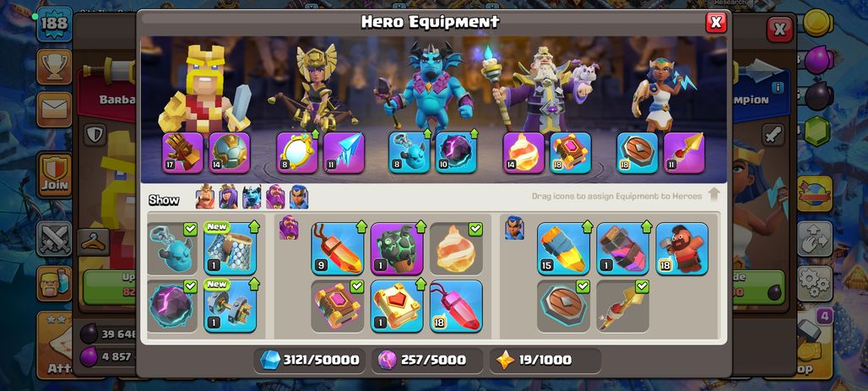Select the Barbarian King's level 17 gauntlet equipment

click(182, 152)
